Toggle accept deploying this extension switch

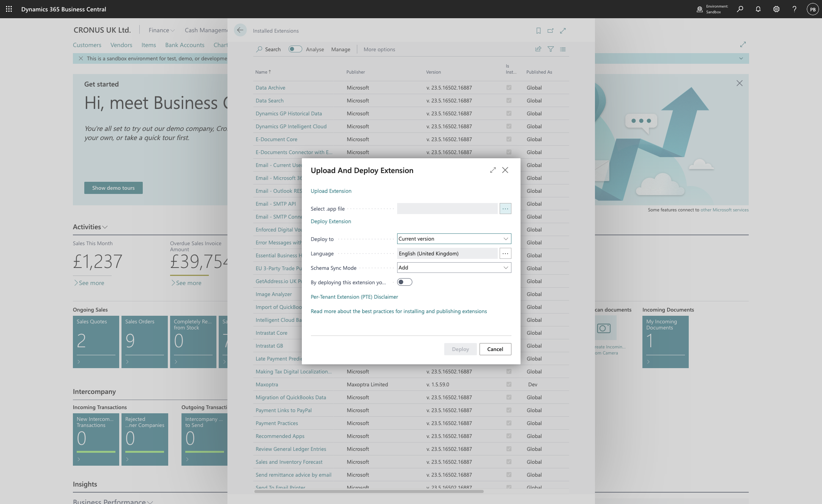[405, 282]
